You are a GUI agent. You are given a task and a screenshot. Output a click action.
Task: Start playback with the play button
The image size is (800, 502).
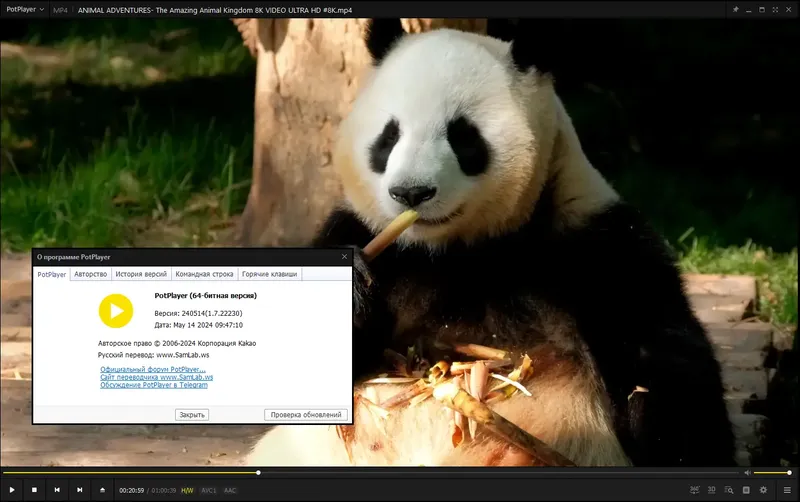coord(12,490)
